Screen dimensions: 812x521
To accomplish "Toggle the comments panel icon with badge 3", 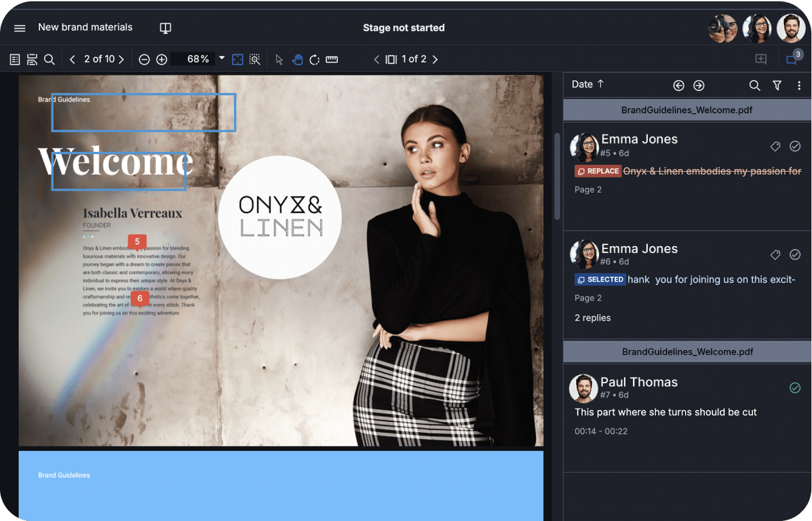I will (x=792, y=58).
